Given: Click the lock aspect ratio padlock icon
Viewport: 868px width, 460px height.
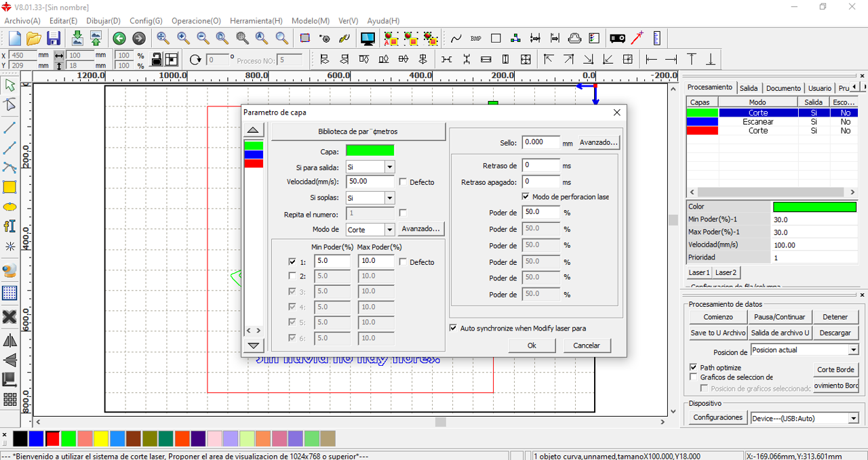Looking at the screenshot, I should pos(157,60).
